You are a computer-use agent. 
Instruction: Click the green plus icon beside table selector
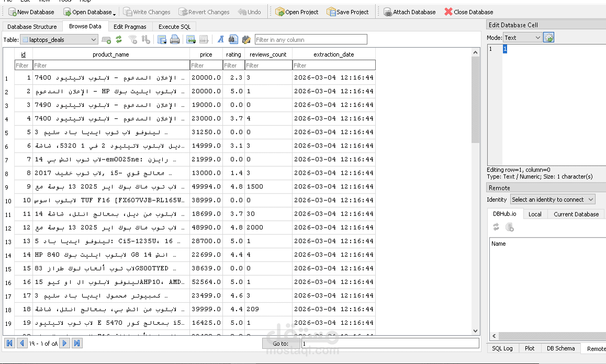pyautogui.click(x=106, y=39)
